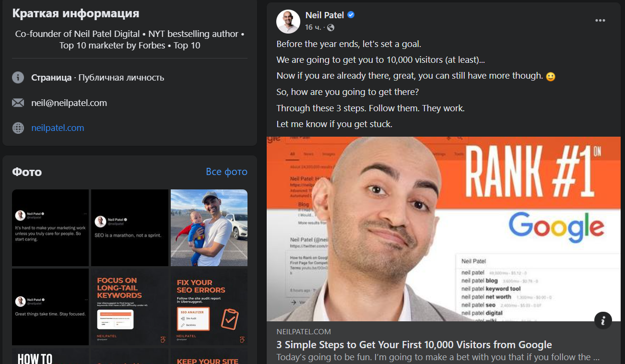This screenshot has height=364, width=625.
Task: Open article title 3 Simple Steps link
Action: [414, 345]
